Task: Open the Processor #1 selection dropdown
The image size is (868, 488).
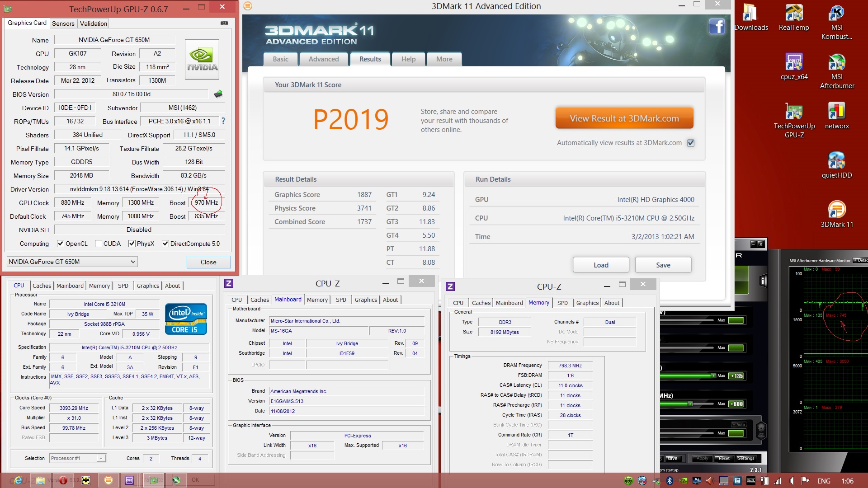Action: 78,458
